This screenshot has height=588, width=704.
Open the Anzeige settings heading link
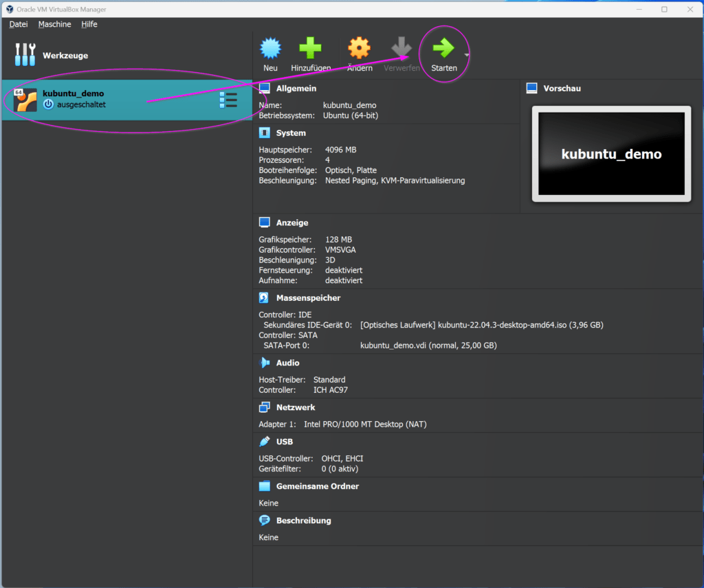tap(292, 223)
